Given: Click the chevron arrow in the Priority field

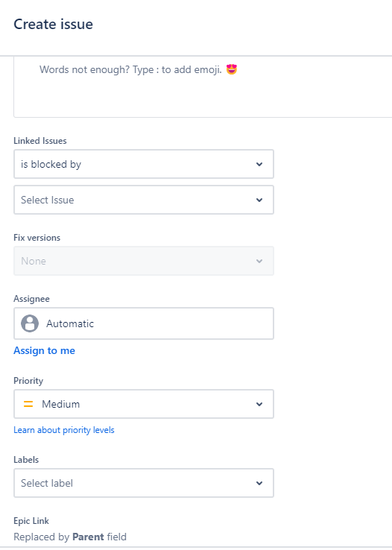Looking at the screenshot, I should coord(259,404).
